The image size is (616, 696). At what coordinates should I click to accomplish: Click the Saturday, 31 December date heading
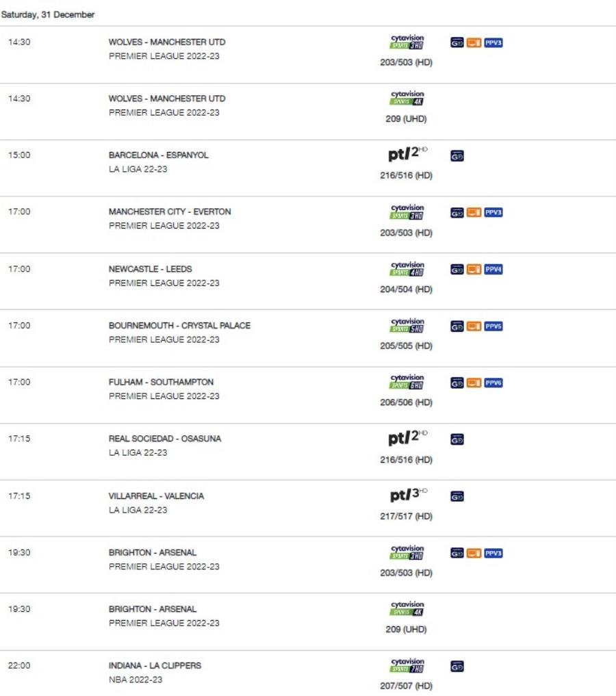pyautogui.click(x=48, y=14)
